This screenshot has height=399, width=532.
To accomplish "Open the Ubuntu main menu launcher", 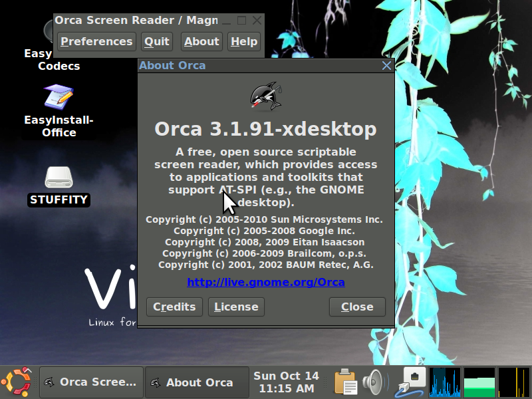I will 17,382.
